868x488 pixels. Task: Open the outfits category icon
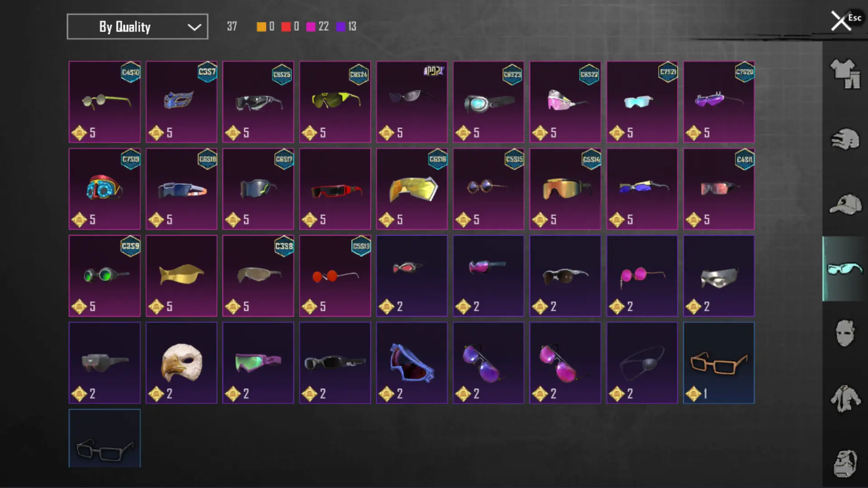(845, 74)
